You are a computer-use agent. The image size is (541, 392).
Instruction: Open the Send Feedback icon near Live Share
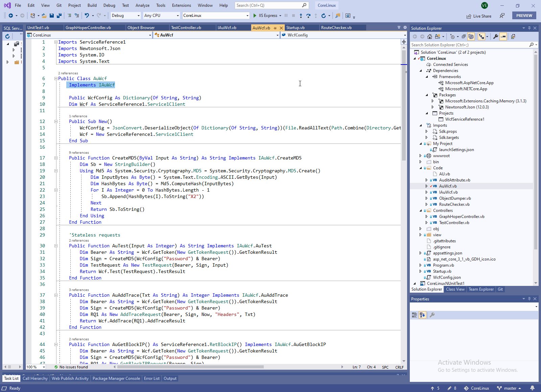tap(502, 16)
